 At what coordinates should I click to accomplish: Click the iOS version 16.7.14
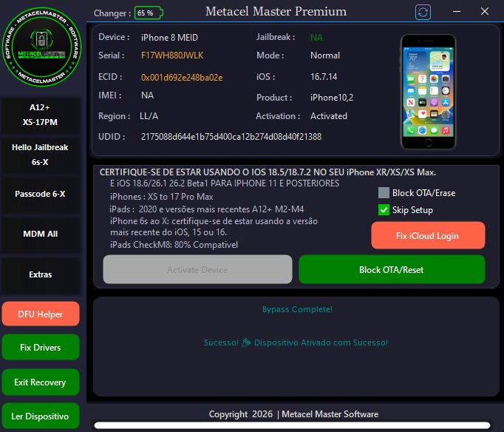[324, 77]
